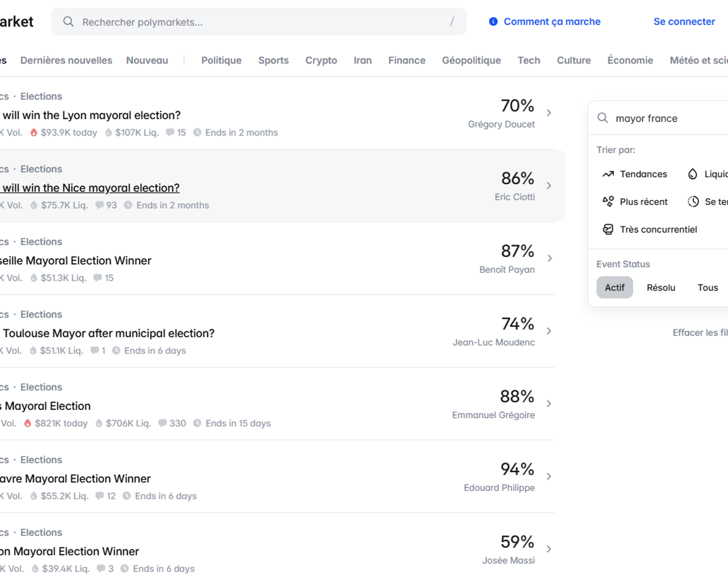This screenshot has height=585, width=728.
Task: Select the Résolu event status
Action: point(661,288)
